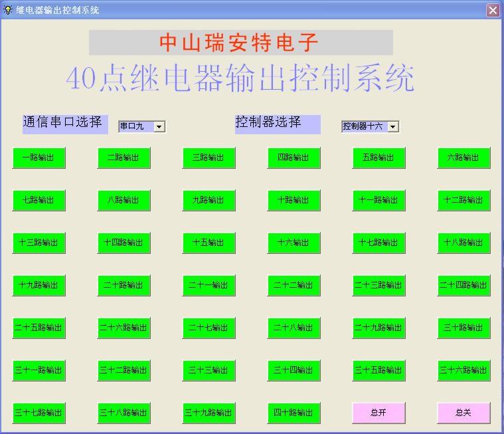Click the lightbulb app icon in title bar
The height and width of the screenshot is (434, 504).
[7, 10]
